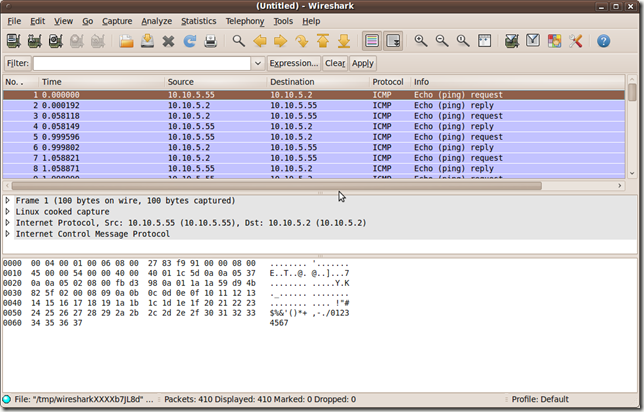Start a new live capture
Screen dimensions: 644x412
click(x=55, y=41)
